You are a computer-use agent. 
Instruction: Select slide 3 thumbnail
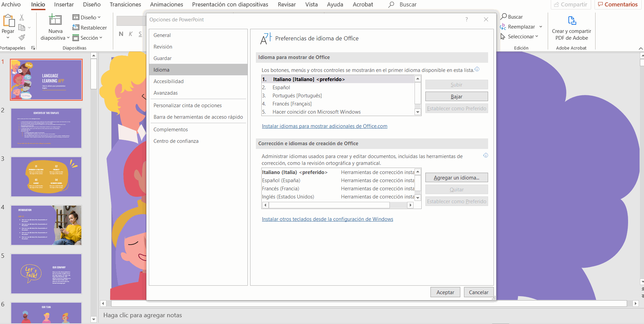(46, 177)
